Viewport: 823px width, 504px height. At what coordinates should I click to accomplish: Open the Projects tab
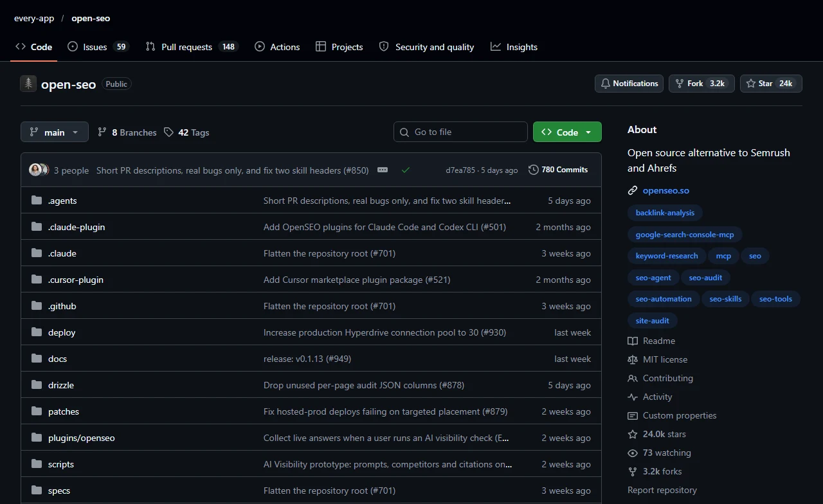click(339, 47)
